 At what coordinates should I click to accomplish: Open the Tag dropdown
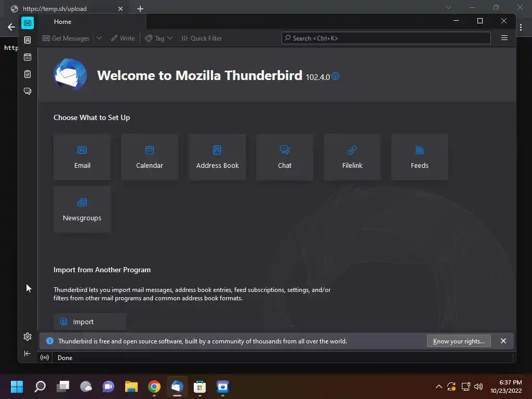159,38
